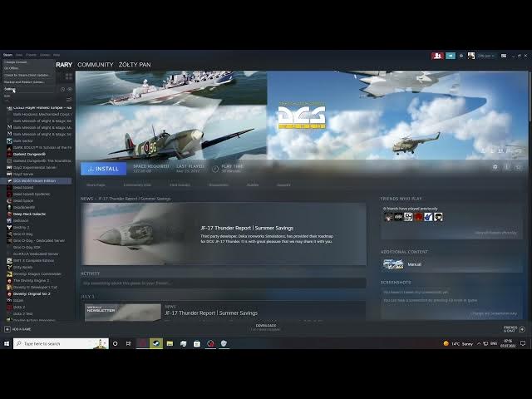Viewport: 532px width, 399px height.
Task: Click the profile avatar thumbnail
Action: pos(471,56)
